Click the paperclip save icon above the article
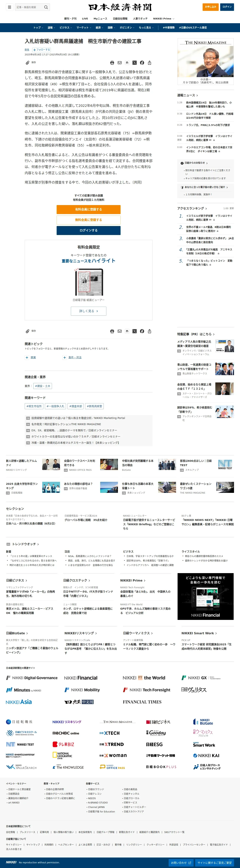Screen dimensions: 240x868 (x=28, y=63)
